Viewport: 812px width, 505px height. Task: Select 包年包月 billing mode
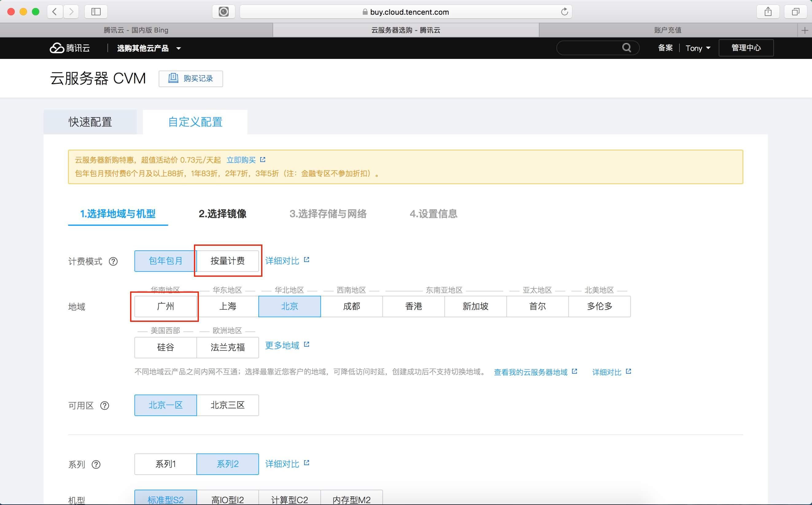click(165, 261)
